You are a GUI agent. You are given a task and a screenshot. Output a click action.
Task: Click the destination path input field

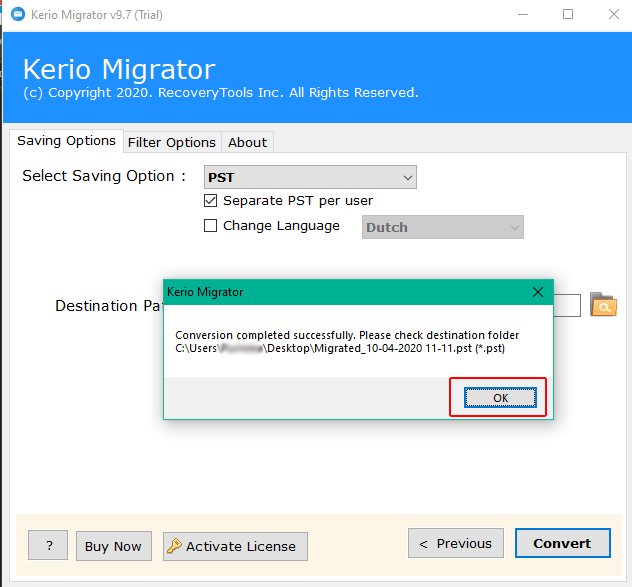(x=567, y=305)
